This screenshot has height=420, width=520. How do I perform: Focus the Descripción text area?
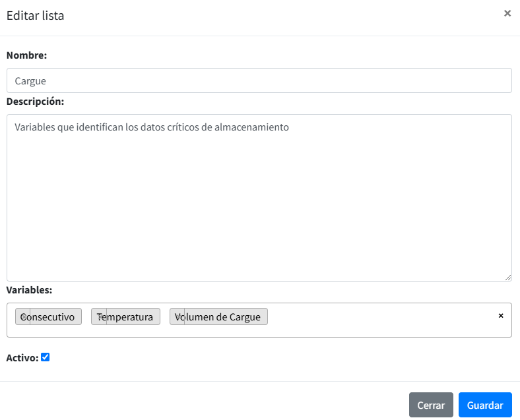coord(259,198)
